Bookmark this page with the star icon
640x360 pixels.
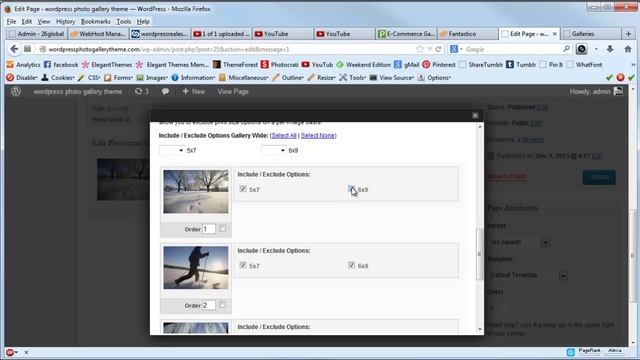click(420, 49)
